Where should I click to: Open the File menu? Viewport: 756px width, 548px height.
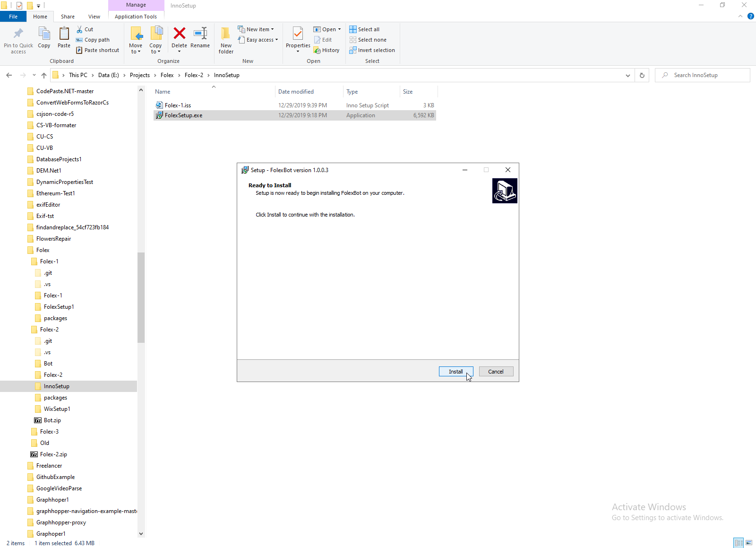(13, 17)
